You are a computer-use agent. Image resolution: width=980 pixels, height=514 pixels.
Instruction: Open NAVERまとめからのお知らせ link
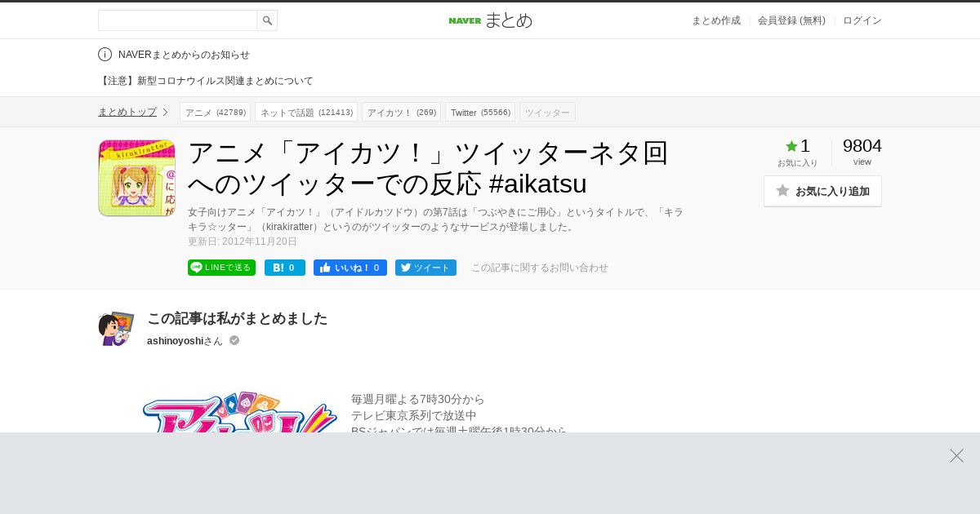click(184, 55)
